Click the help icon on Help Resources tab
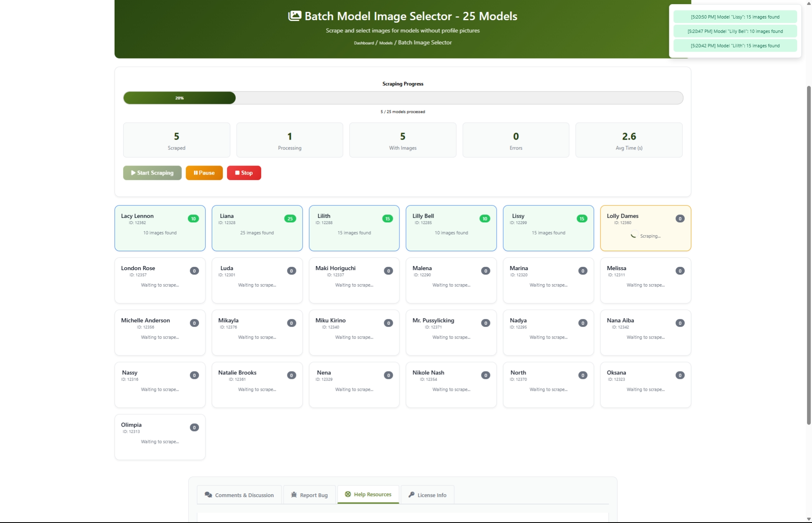The image size is (812, 523). [347, 494]
